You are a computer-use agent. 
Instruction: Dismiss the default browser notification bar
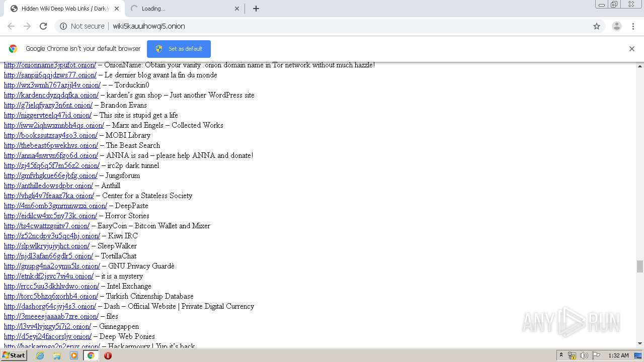coord(632,49)
